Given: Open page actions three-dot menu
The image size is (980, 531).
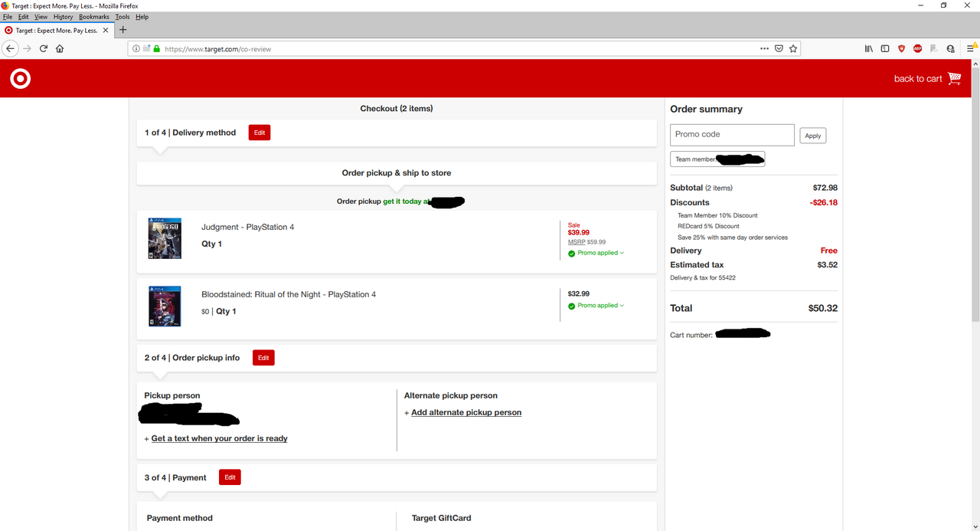Looking at the screenshot, I should (764, 48).
